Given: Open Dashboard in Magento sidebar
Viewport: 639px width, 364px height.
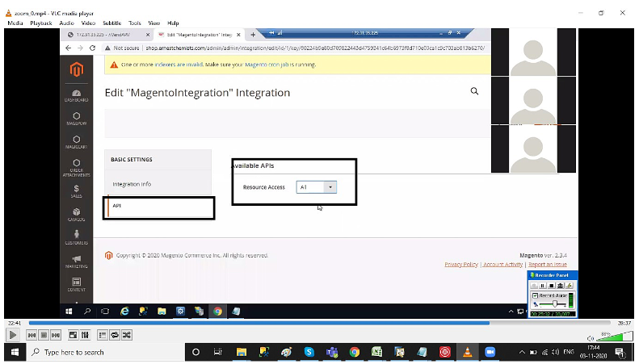Looking at the screenshot, I should 76,96.
